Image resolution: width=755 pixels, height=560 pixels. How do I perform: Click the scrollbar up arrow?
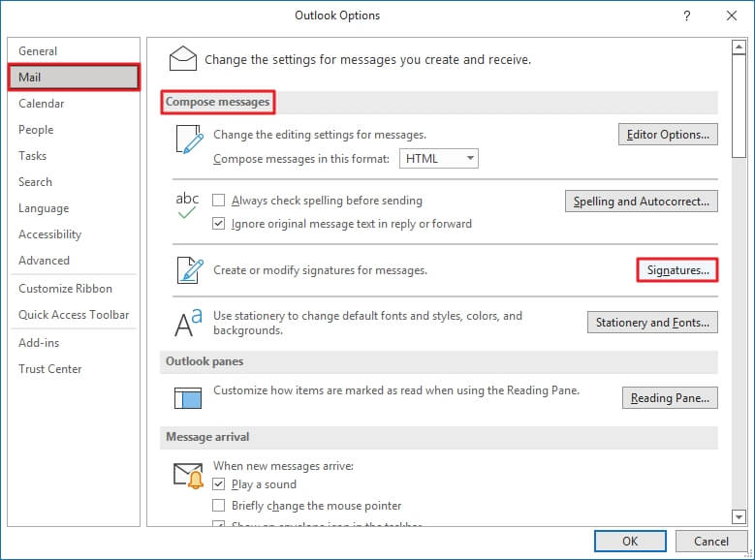click(x=739, y=47)
